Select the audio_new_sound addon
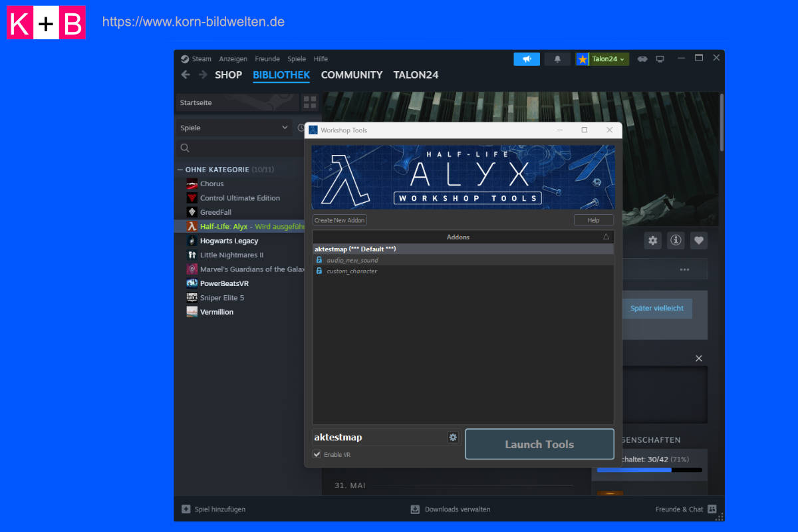This screenshot has height=532, width=798. click(x=463, y=260)
